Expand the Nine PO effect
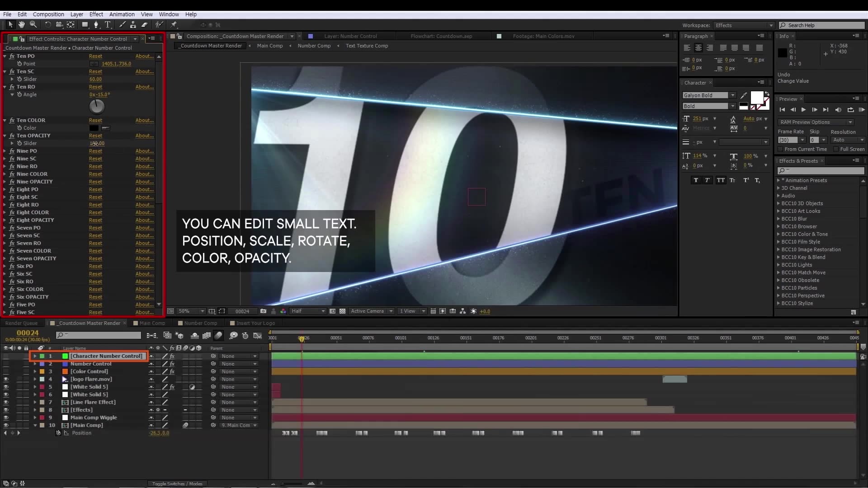The height and width of the screenshot is (488, 868). tap(5, 151)
